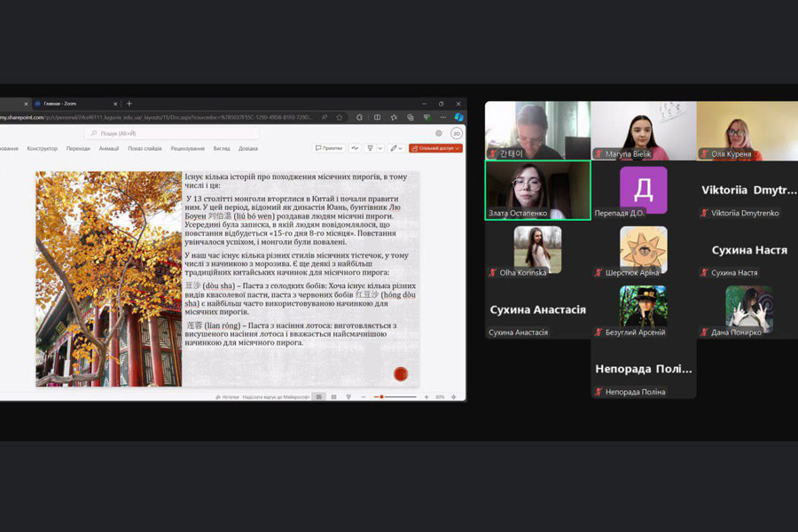Open the Переходи ribbon tab
This screenshot has width=798, height=532.
point(78,149)
